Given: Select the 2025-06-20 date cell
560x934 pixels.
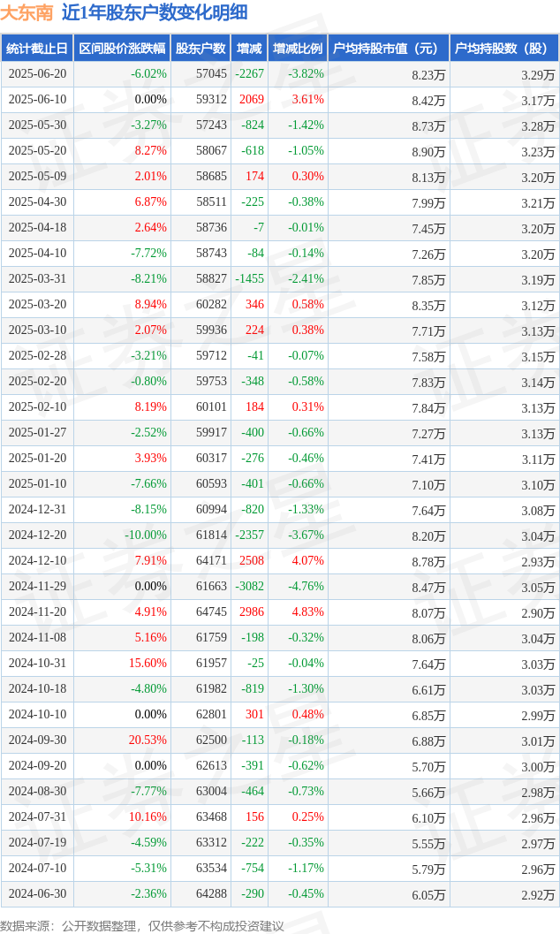Looking at the screenshot, I should click(37, 74).
